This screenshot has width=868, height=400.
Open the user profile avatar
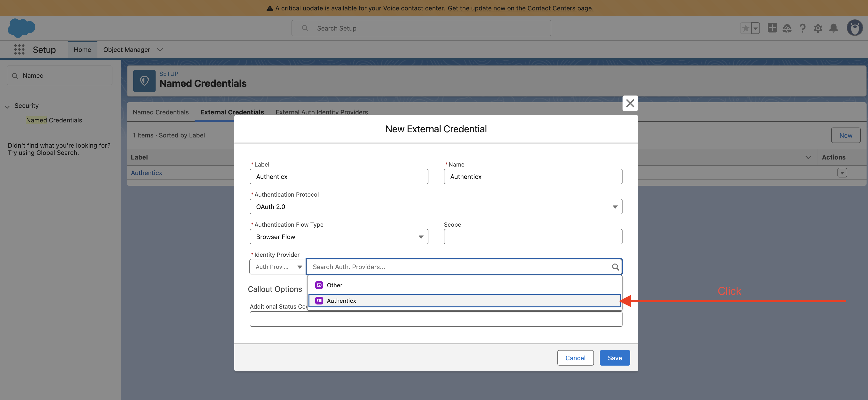[x=854, y=28]
